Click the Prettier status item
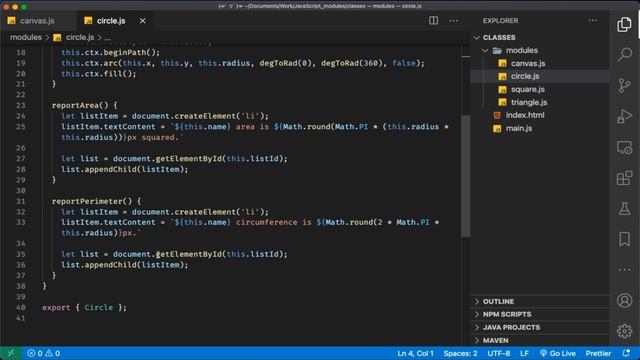Viewport: 640px width, 360px height. 598,353
